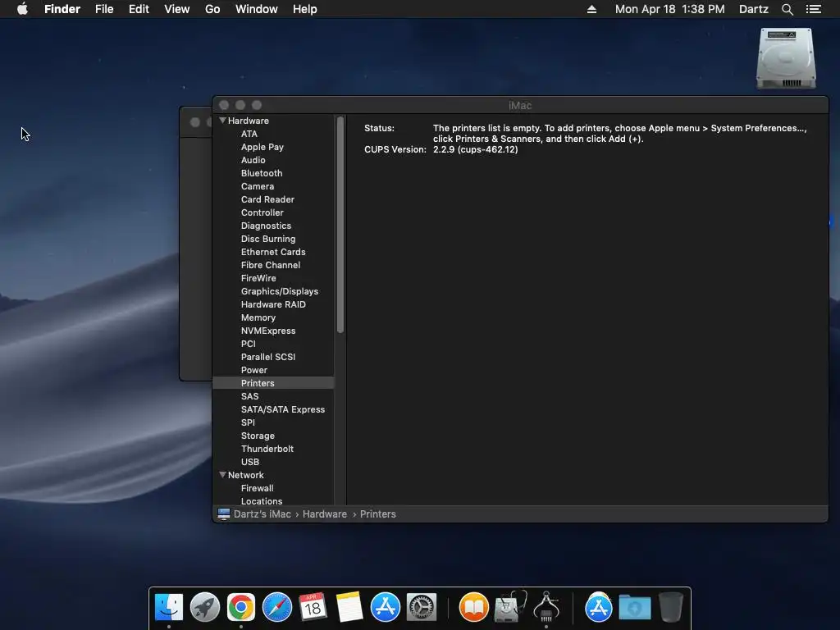This screenshot has height=630, width=840.
Task: Click the date and time in menu bar
Action: click(669, 9)
